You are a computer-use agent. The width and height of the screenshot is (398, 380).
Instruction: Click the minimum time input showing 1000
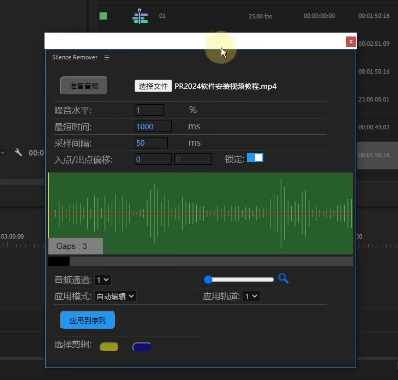click(153, 126)
